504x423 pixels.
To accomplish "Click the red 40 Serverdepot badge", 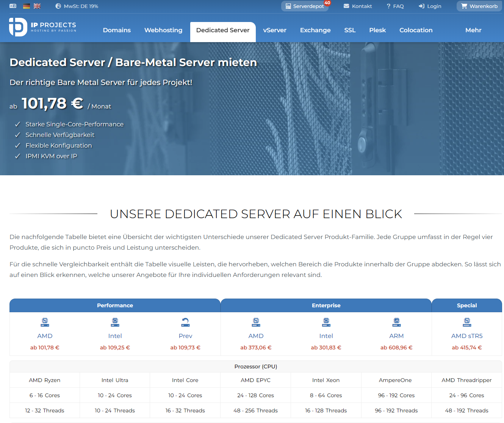I will point(327,3).
